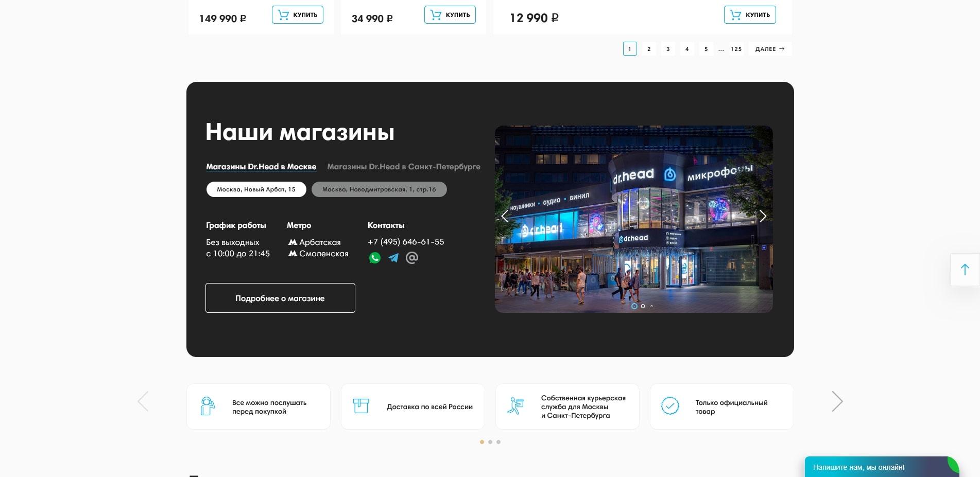
Task: Advance benefits carousel with right arrow
Action: coord(837,401)
